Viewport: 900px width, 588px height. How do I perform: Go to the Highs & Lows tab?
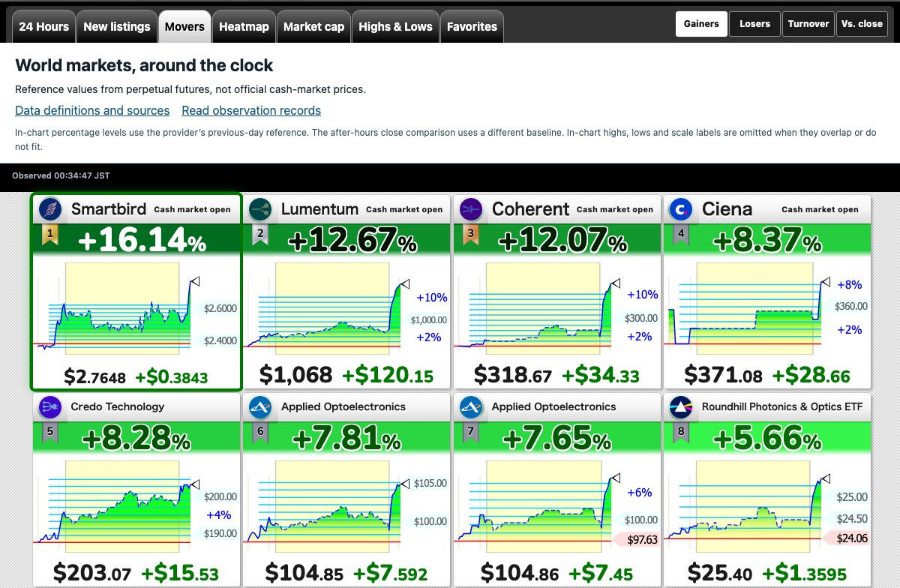pos(395,27)
